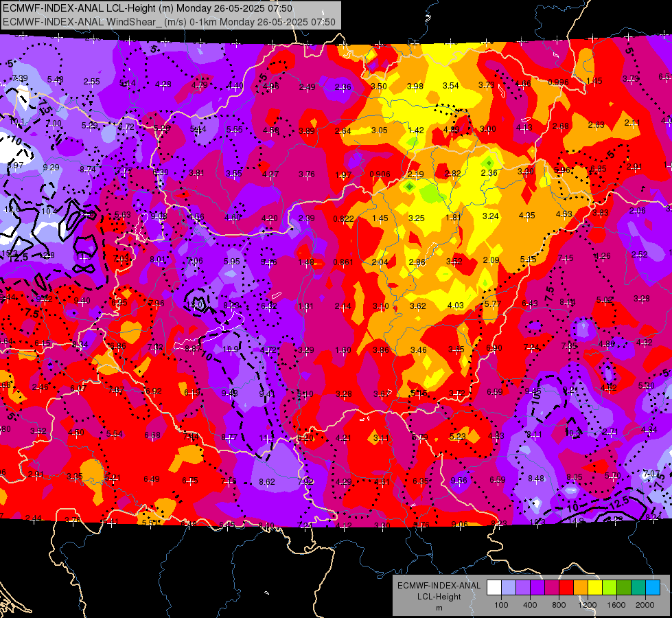Click the white legend color swatch

494,588
